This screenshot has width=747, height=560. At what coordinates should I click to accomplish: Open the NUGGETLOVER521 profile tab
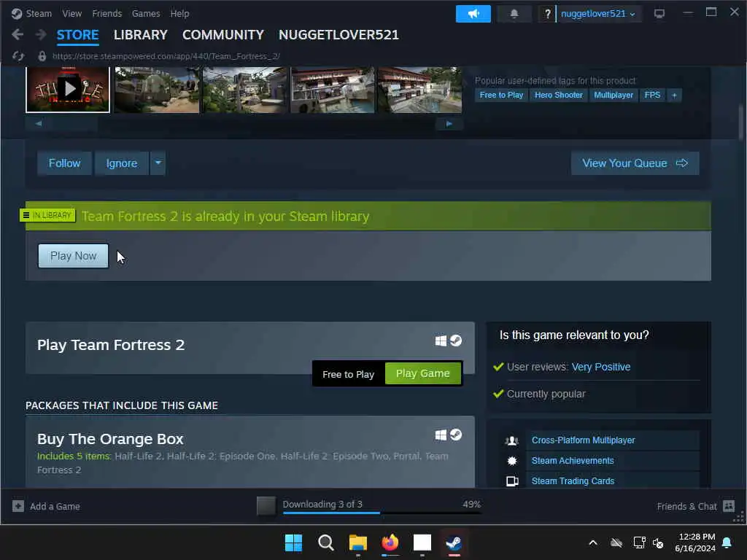338,35
